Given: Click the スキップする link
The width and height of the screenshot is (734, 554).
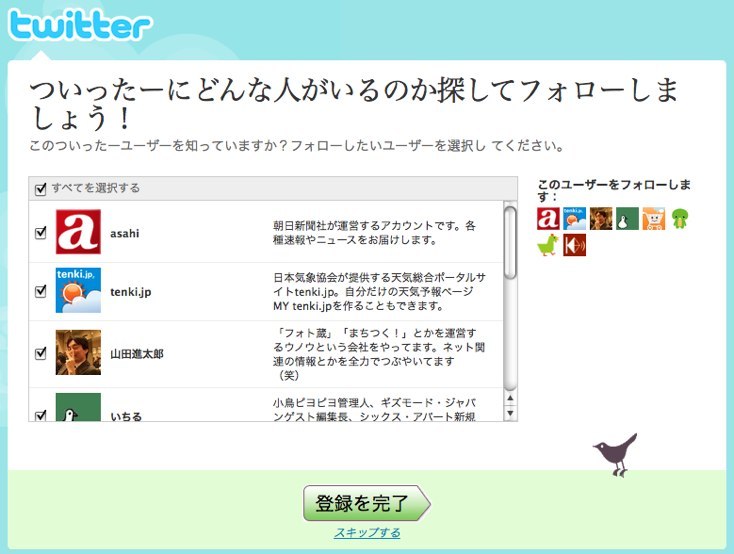Looking at the screenshot, I should pos(367,533).
